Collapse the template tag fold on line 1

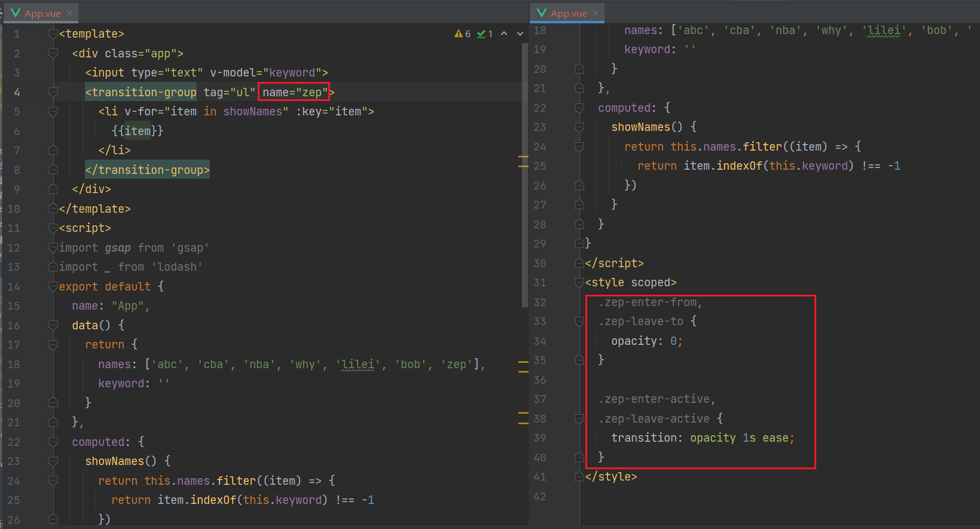[x=53, y=34]
